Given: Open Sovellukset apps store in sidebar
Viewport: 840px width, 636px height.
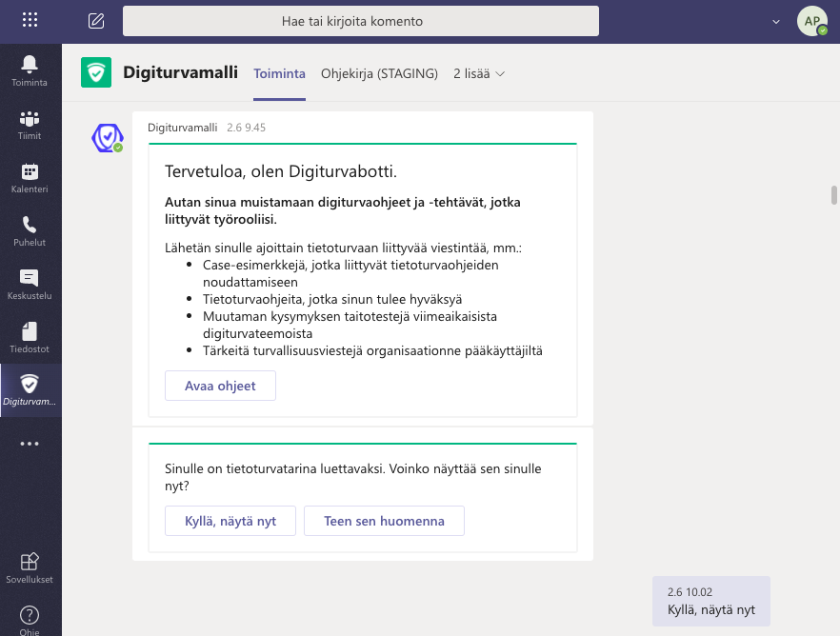Looking at the screenshot, I should [30, 568].
